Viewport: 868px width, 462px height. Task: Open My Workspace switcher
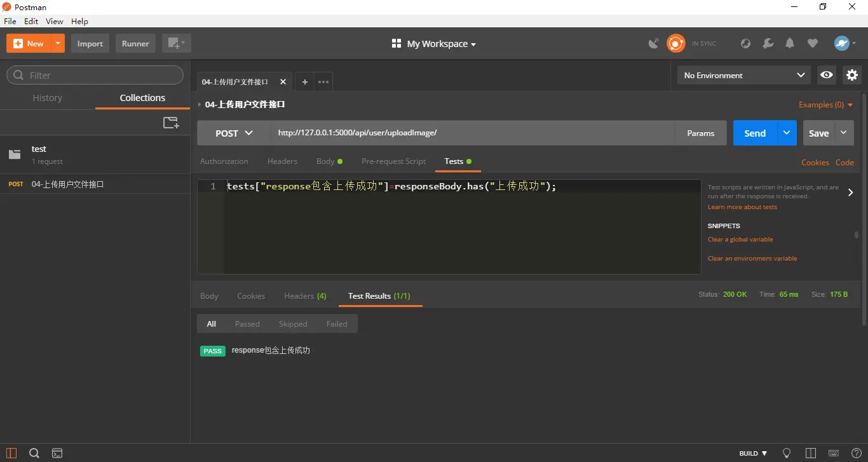[x=434, y=44]
